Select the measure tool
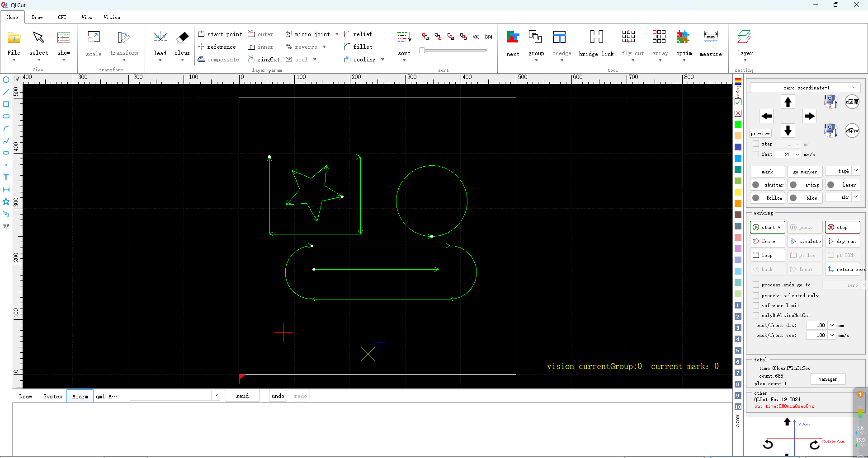The height and width of the screenshot is (458, 868). point(710,37)
